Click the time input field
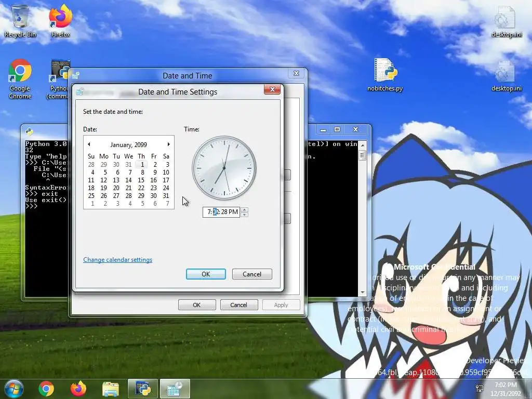 pyautogui.click(x=221, y=212)
